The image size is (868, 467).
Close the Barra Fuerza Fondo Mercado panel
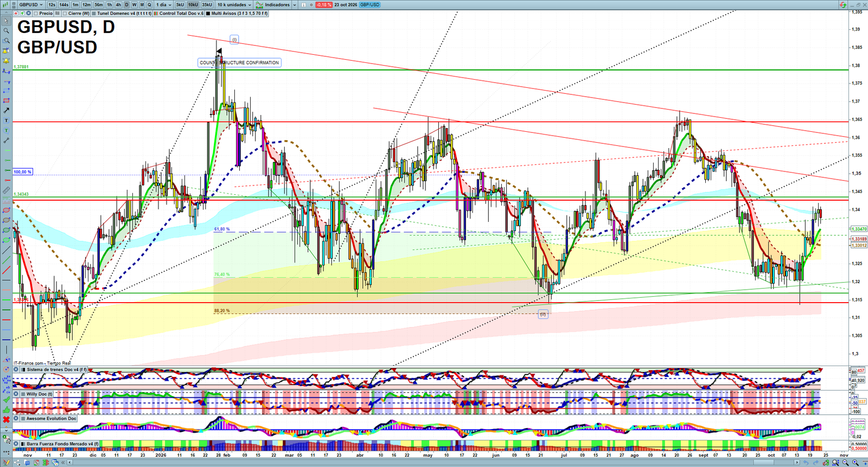click(16, 444)
